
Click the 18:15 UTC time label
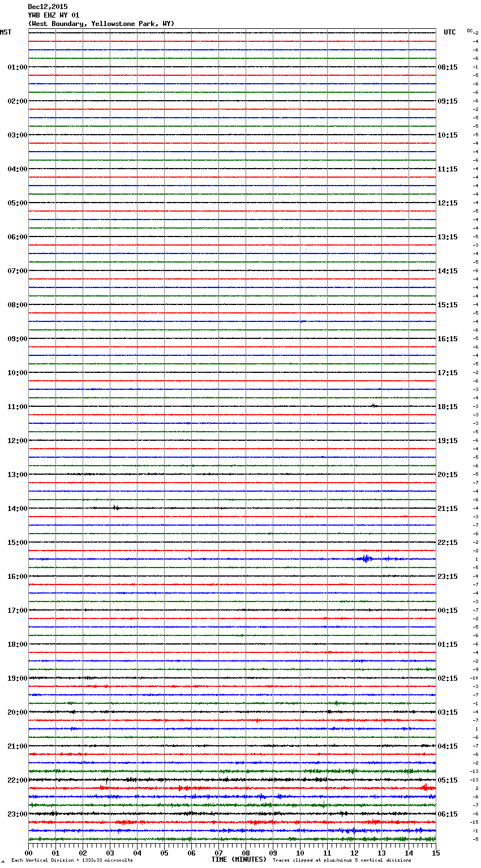coord(448,407)
